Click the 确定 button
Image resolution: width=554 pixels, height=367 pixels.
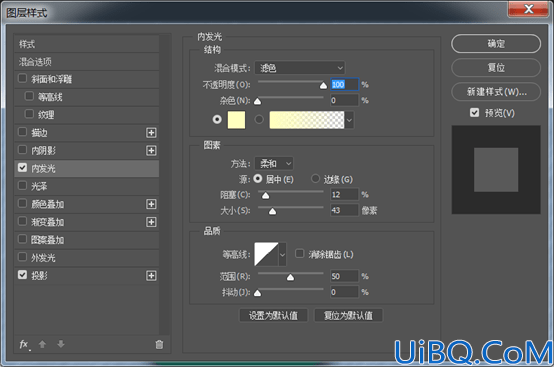496,44
